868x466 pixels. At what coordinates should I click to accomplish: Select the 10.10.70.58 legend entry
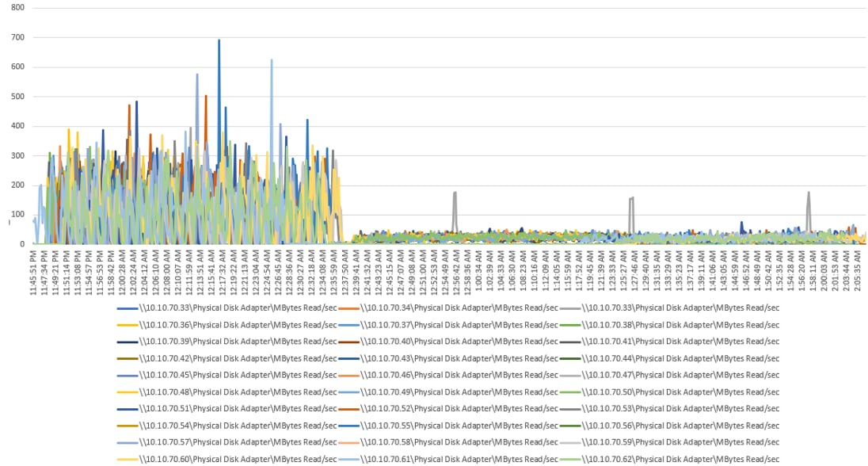[x=448, y=442]
